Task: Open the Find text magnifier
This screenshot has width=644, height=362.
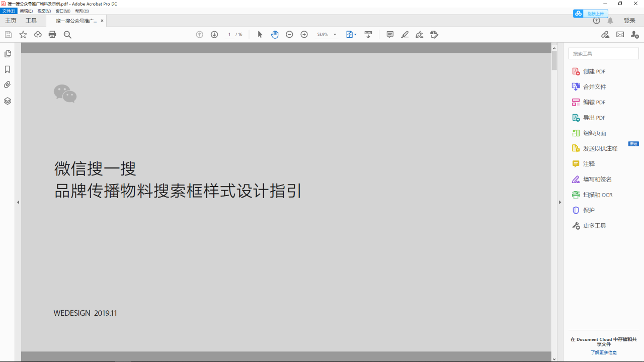Action: (67, 35)
